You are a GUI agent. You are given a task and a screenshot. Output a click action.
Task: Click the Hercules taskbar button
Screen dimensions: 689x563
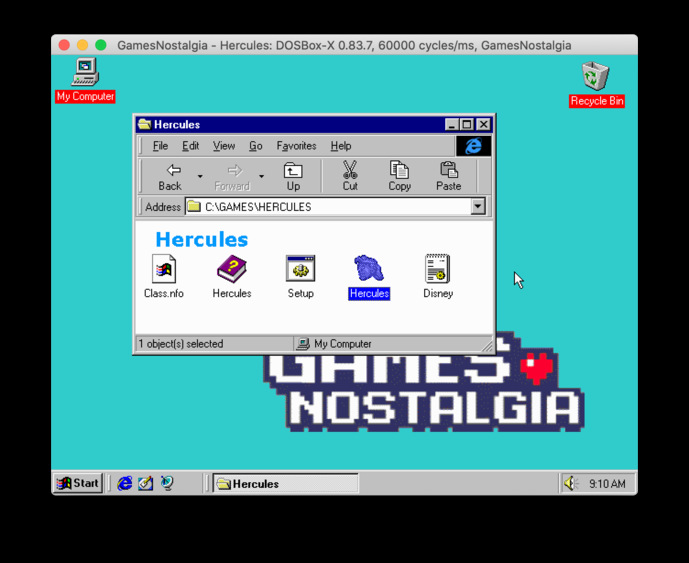[x=286, y=483]
